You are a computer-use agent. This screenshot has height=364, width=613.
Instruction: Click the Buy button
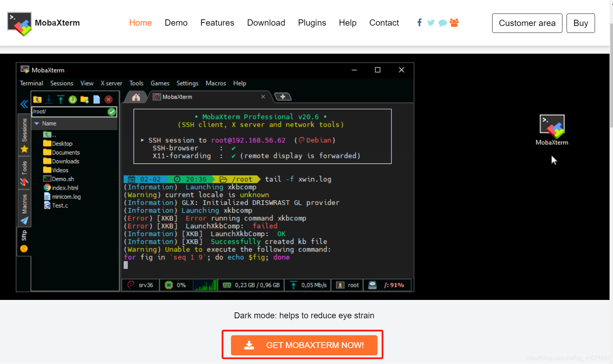pyautogui.click(x=581, y=23)
